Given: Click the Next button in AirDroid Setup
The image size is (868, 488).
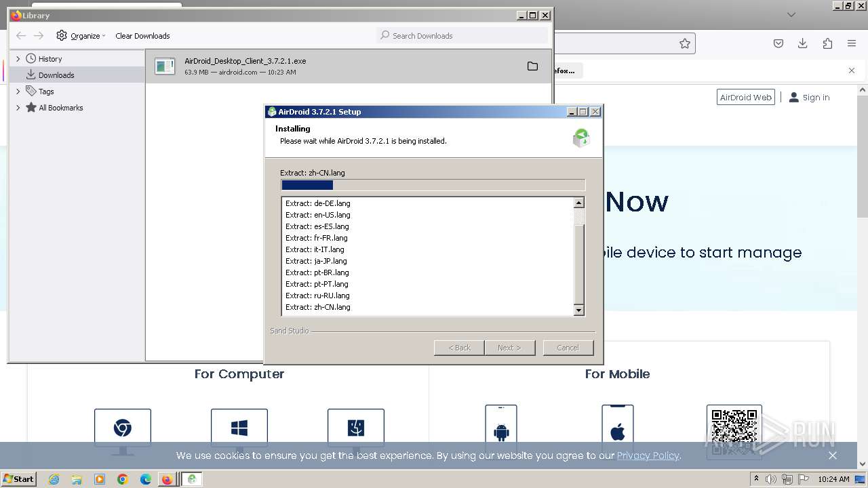Looking at the screenshot, I should tap(509, 348).
